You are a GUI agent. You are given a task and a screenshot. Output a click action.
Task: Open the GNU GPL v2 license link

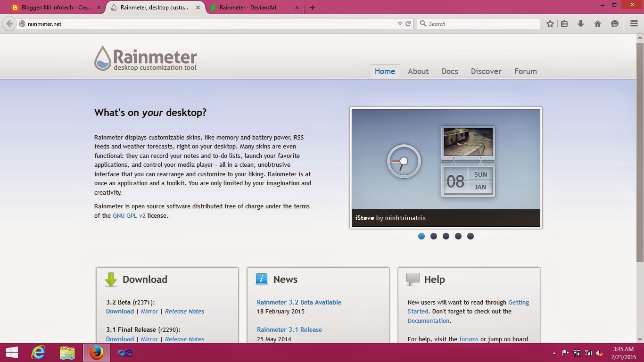tap(129, 215)
